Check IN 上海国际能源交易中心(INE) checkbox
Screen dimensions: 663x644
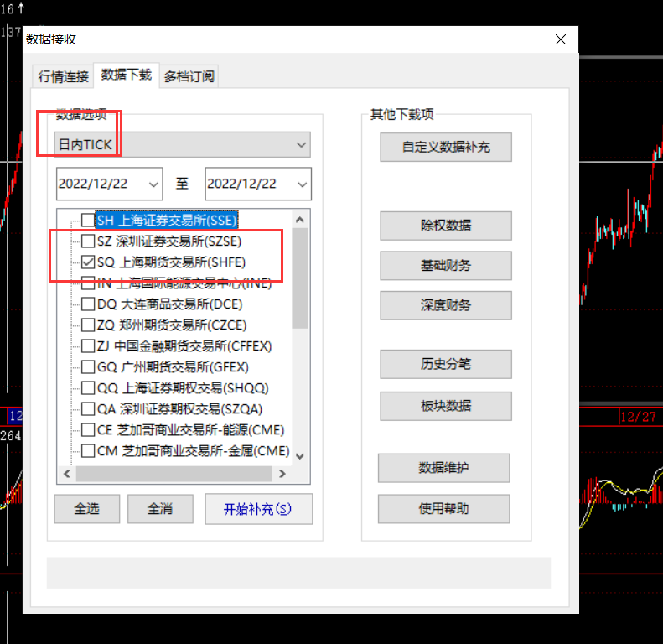(88, 283)
